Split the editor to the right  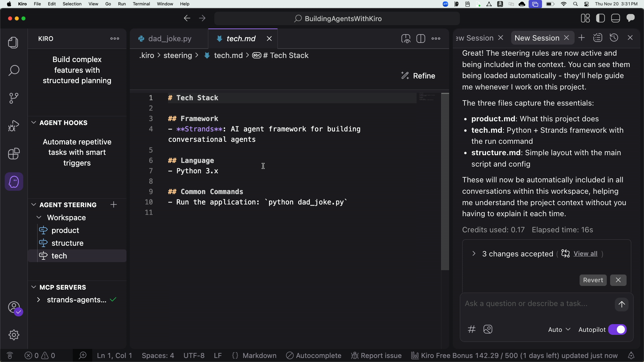click(421, 39)
